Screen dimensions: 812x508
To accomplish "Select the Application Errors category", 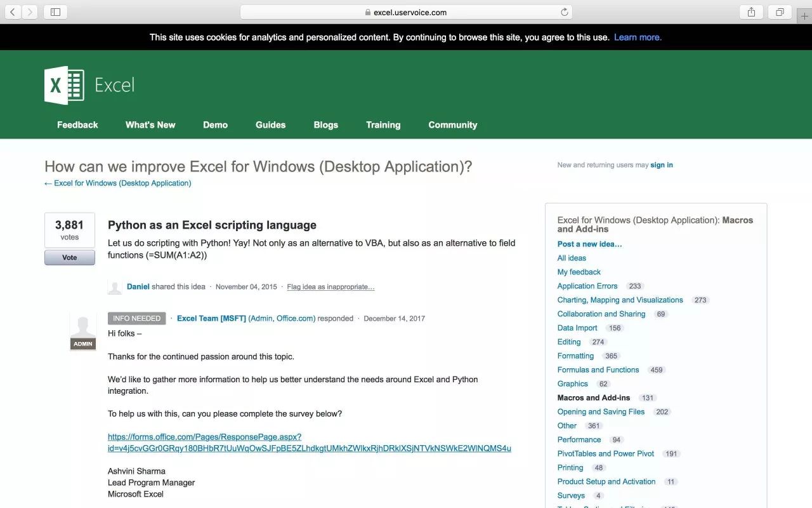I will [x=587, y=286].
